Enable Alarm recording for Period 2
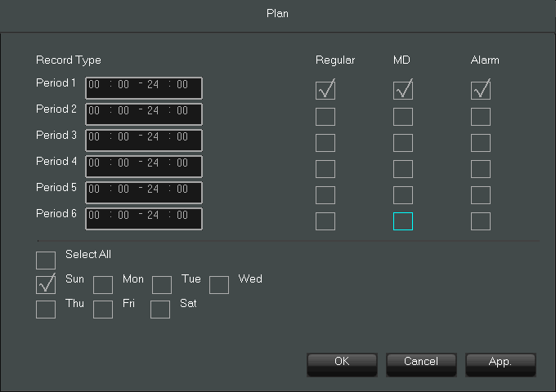 click(x=481, y=117)
